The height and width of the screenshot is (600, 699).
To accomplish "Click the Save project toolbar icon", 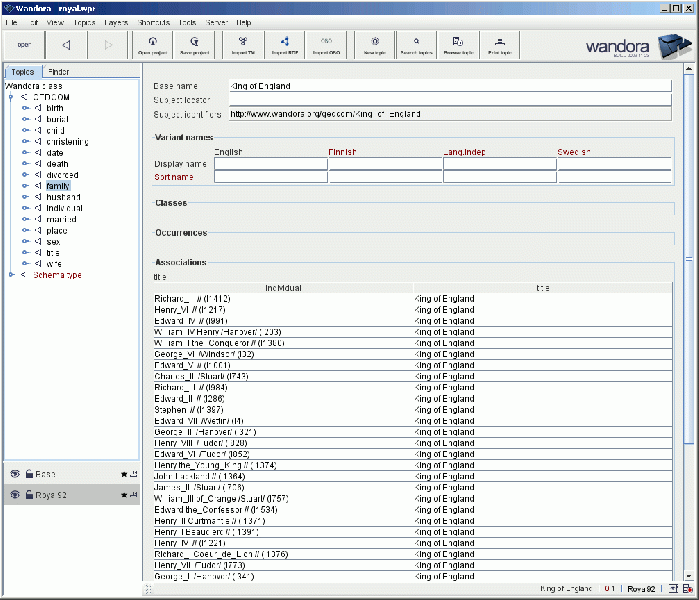I will coord(194,44).
